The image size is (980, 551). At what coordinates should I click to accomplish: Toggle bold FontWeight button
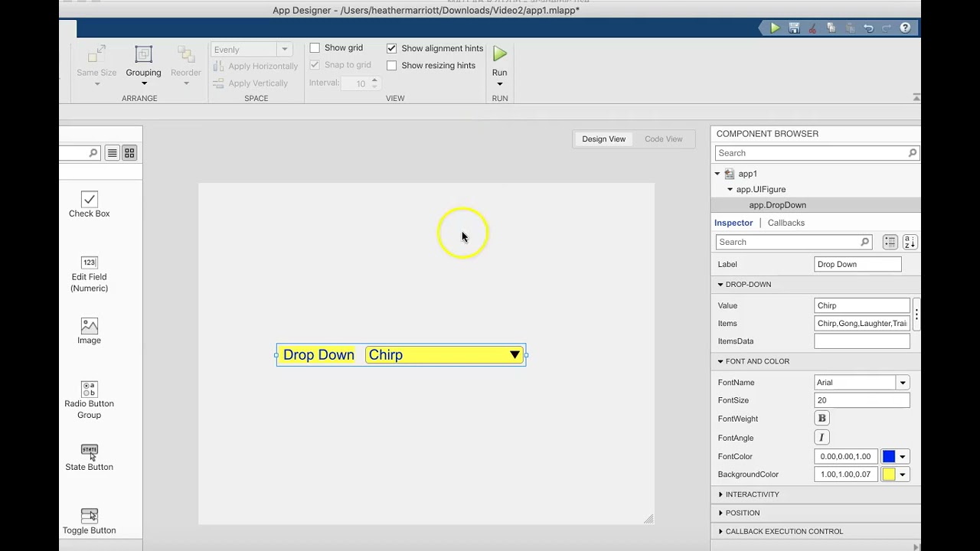point(822,419)
